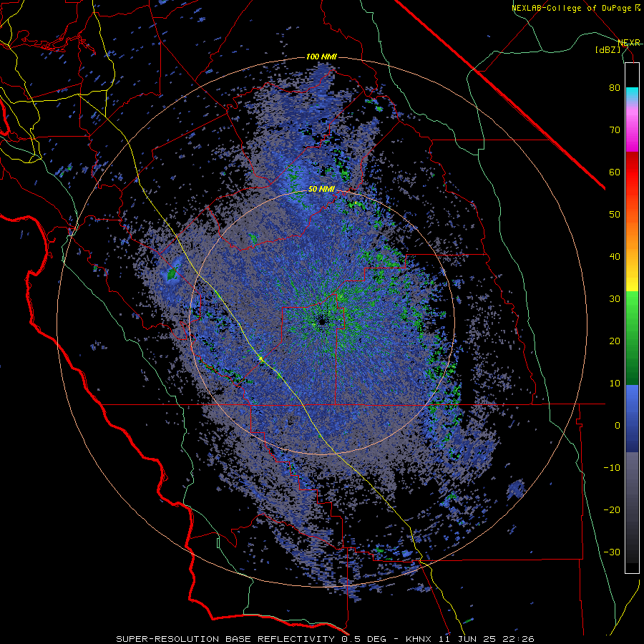Pick the blue segment of the color bar
The width and height of the screenshot is (644, 644).
[x=632, y=419]
